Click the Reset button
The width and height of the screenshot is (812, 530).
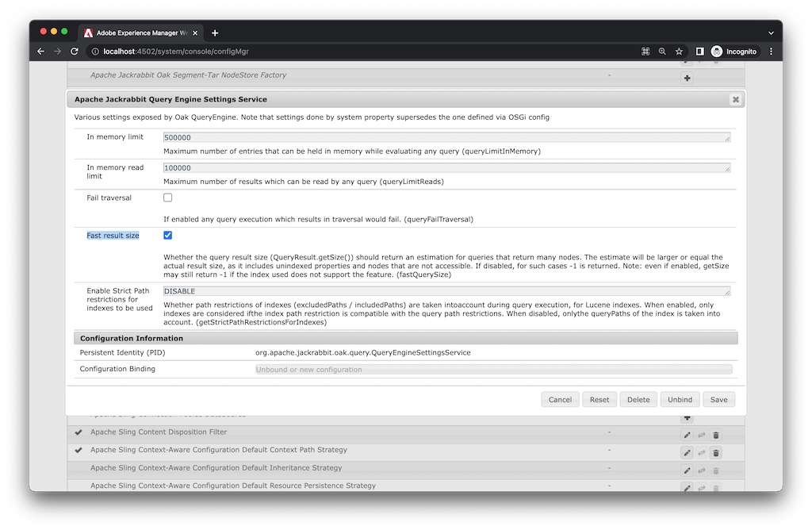pyautogui.click(x=599, y=399)
